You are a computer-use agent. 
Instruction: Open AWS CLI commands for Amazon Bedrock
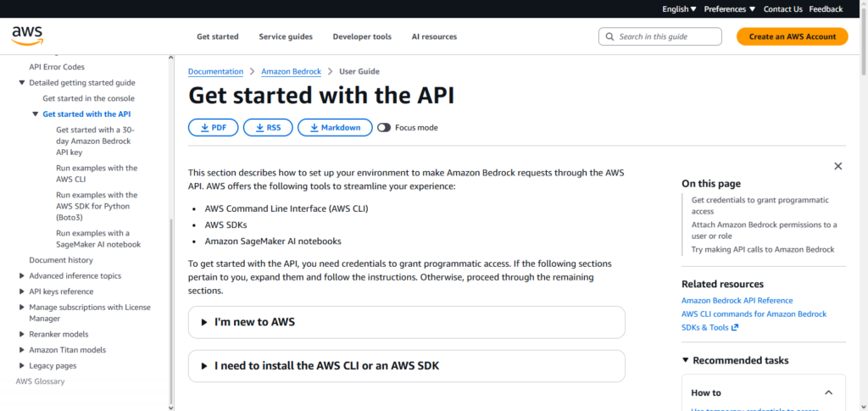(754, 314)
